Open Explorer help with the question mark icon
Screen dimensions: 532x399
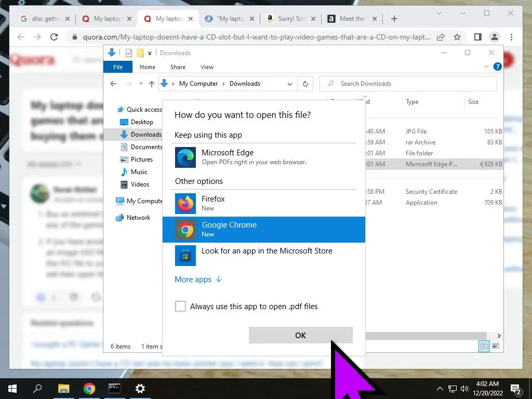click(x=497, y=67)
